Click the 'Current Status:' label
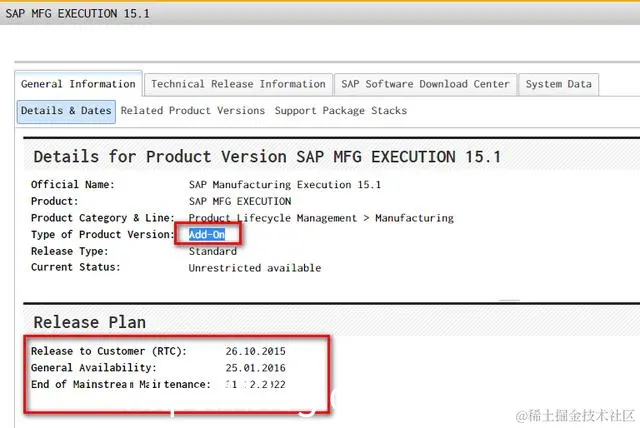The width and height of the screenshot is (640, 428). tap(76, 267)
